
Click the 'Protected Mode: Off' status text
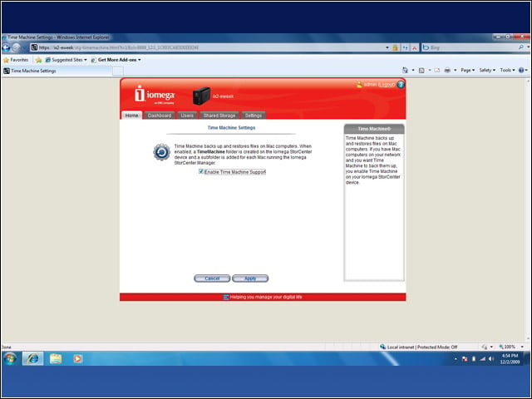click(x=437, y=347)
